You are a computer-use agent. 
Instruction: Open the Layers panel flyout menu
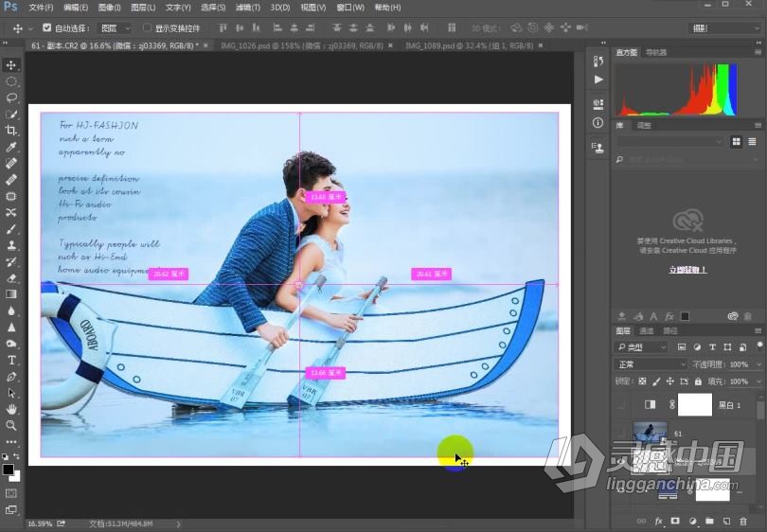(758, 331)
